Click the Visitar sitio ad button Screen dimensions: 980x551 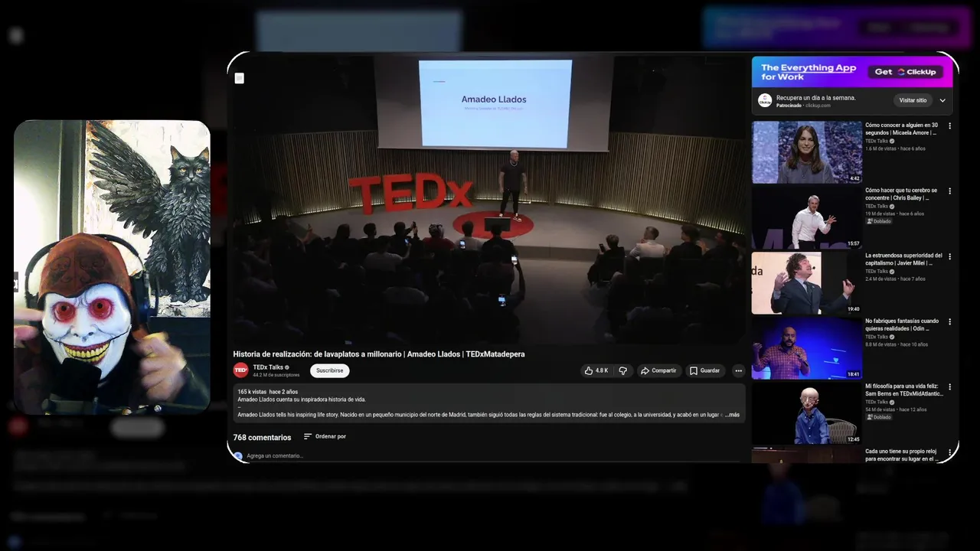coord(913,100)
